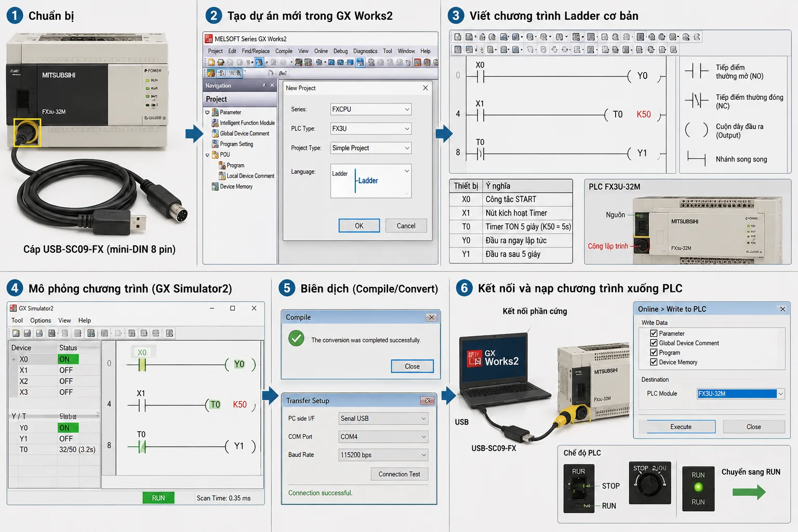798x532 pixels.
Task: Click the green RUN LED indicator
Action: tap(698, 487)
